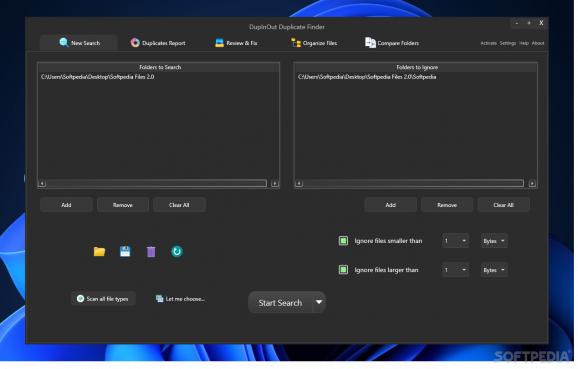The image size is (578, 369).
Task: Open the New Search tab
Action: [x=79, y=43]
